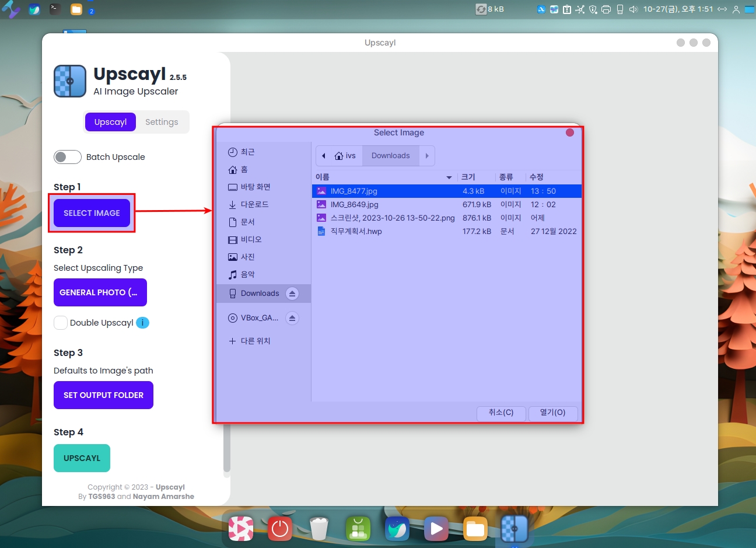Click the volume icon in system tray
756x548 pixels.
(x=633, y=9)
